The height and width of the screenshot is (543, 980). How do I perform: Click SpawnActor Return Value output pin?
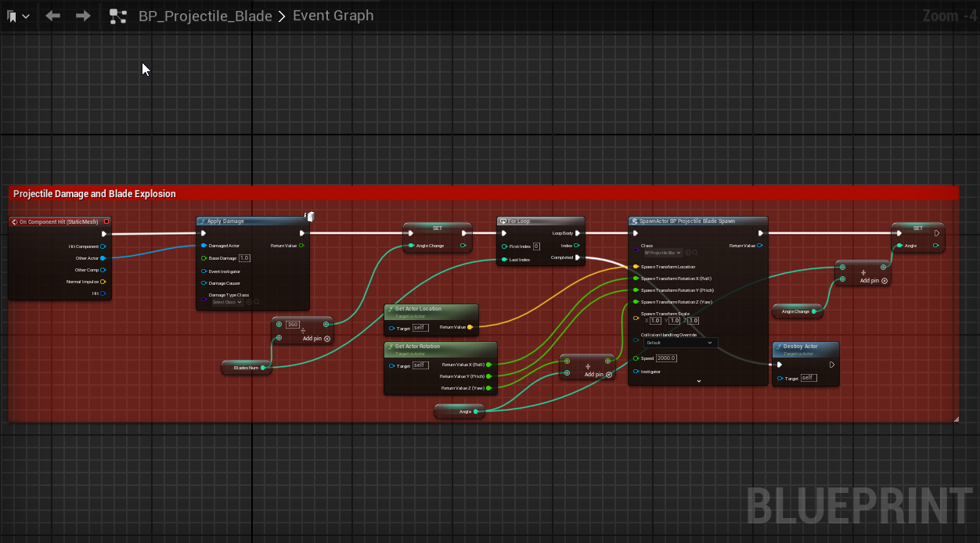click(759, 246)
